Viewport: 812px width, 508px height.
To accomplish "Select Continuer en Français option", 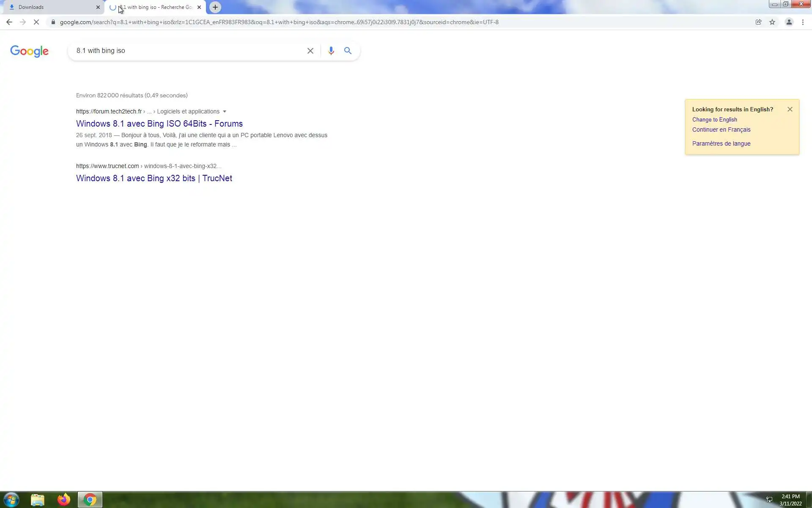I will coord(721,130).
